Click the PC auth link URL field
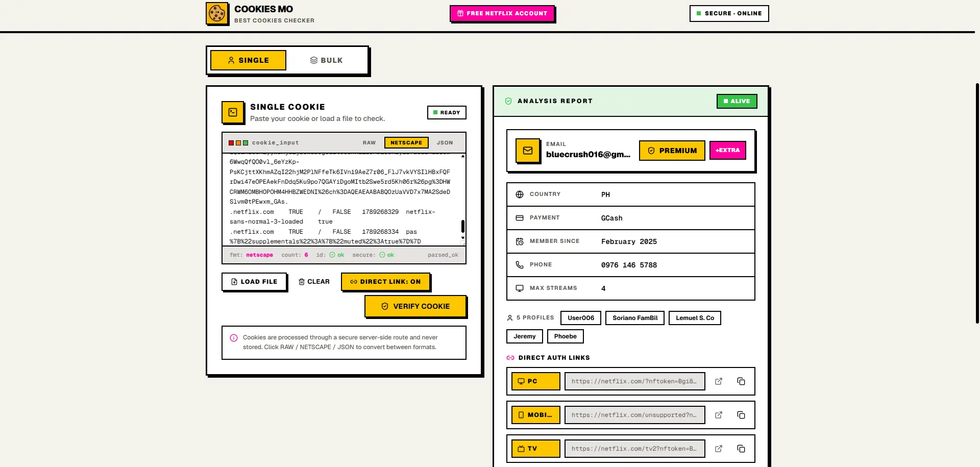The width and height of the screenshot is (980, 467). (x=635, y=381)
